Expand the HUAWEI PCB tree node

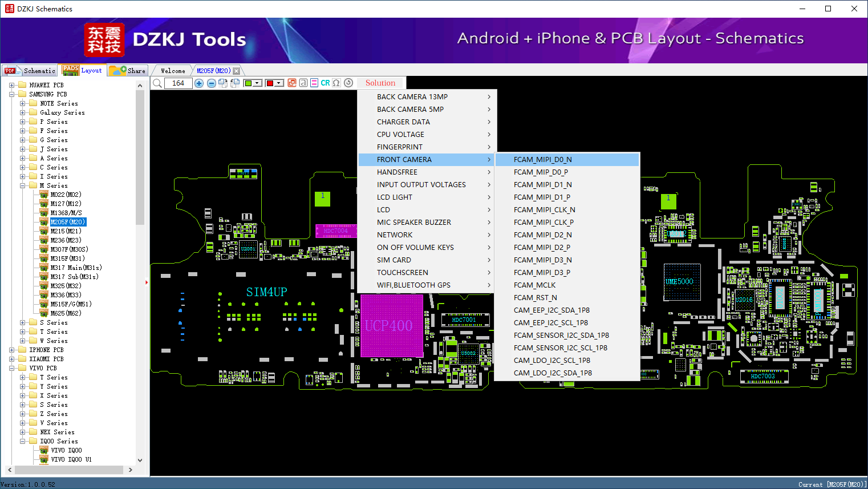[12, 85]
